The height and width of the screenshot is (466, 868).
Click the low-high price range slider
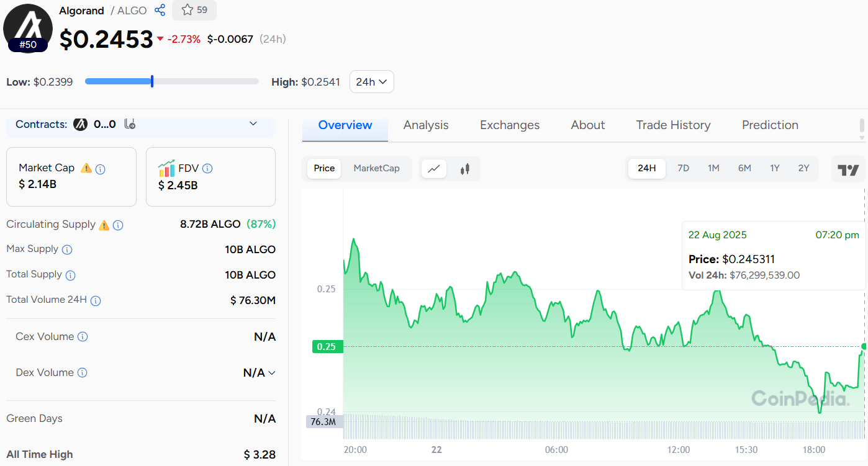point(171,81)
